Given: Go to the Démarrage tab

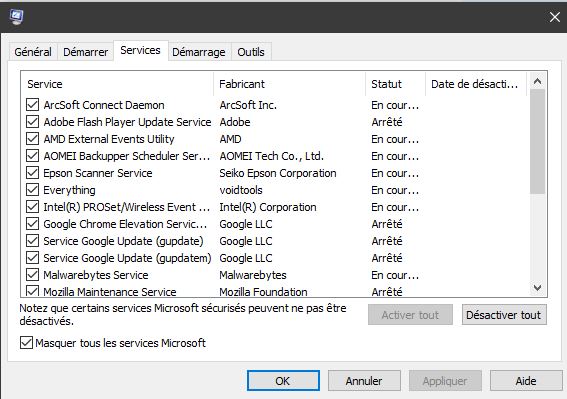Looking at the screenshot, I should 199,52.
